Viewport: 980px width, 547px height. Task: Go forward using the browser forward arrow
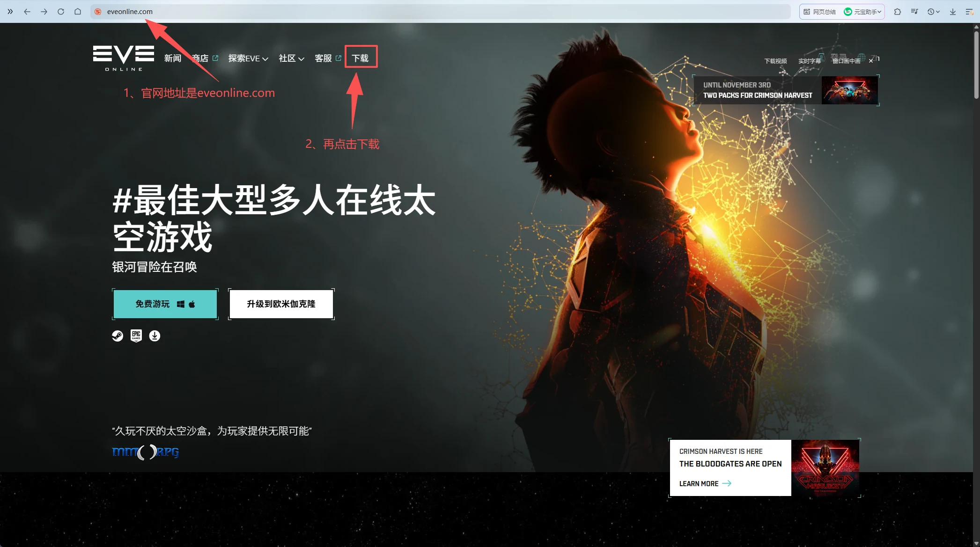44,12
